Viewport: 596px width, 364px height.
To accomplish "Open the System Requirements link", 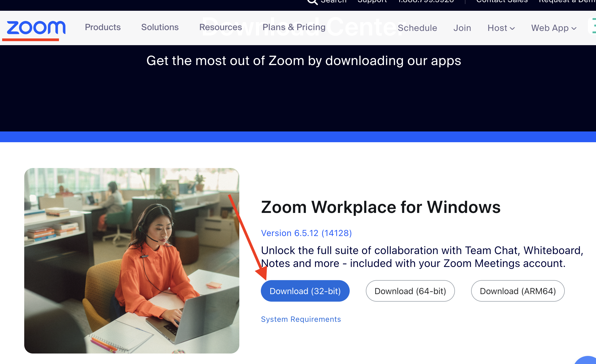I will [301, 319].
